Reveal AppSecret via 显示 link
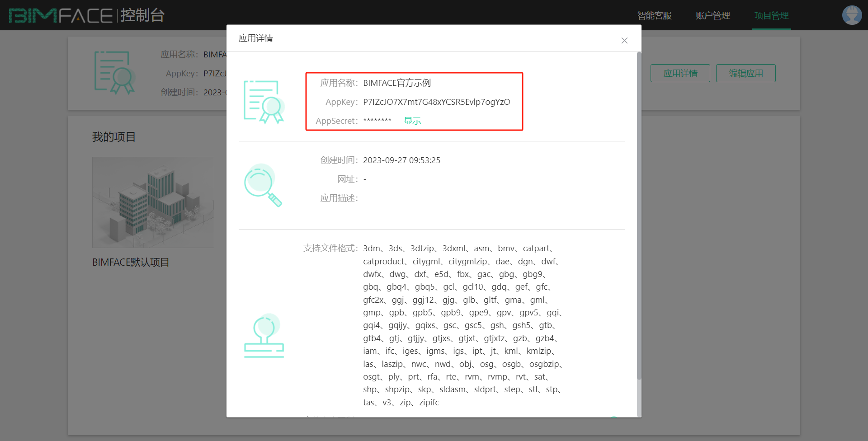The width and height of the screenshot is (868, 441). [x=412, y=121]
